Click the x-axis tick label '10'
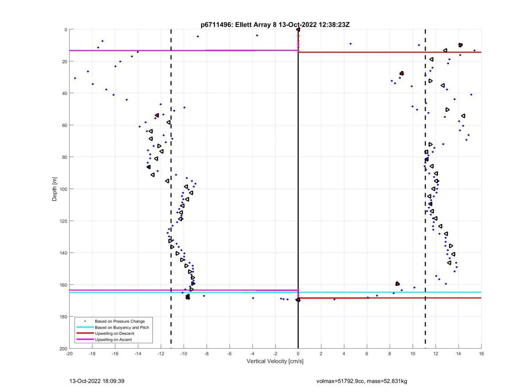 tap(413, 353)
